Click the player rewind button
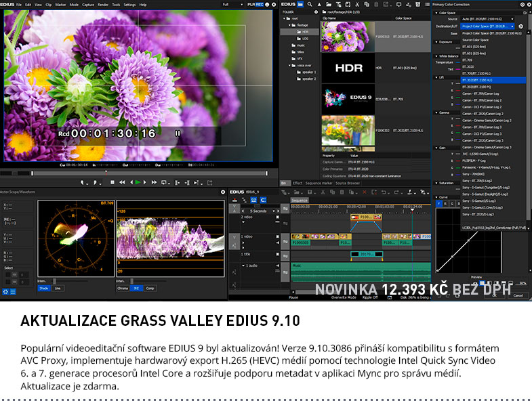The image size is (532, 401). [x=122, y=182]
